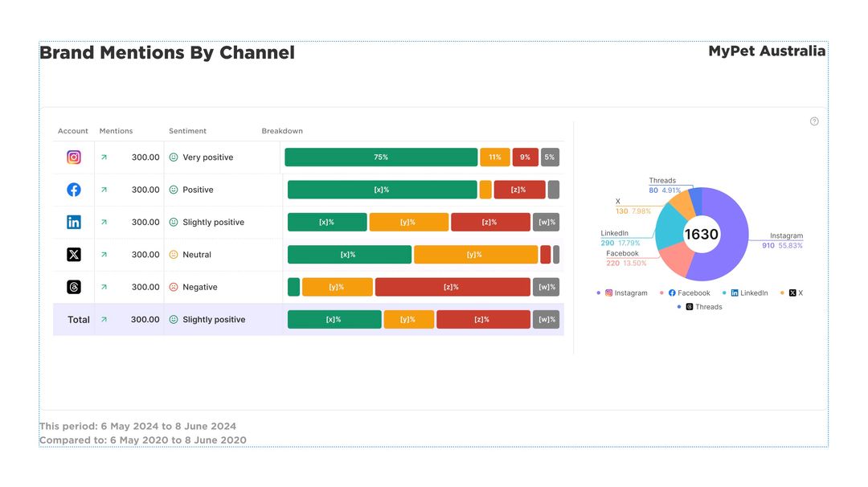Click the Neutral face icon
868x487 pixels.
coord(173,254)
